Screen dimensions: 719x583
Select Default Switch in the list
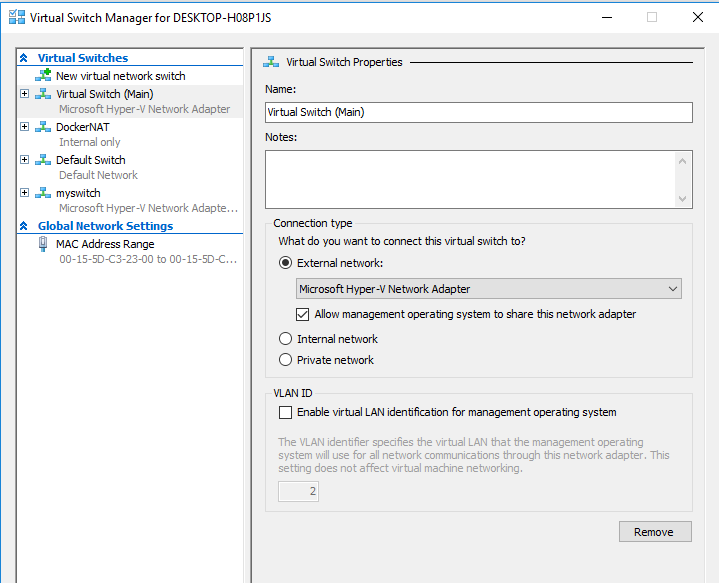91,160
